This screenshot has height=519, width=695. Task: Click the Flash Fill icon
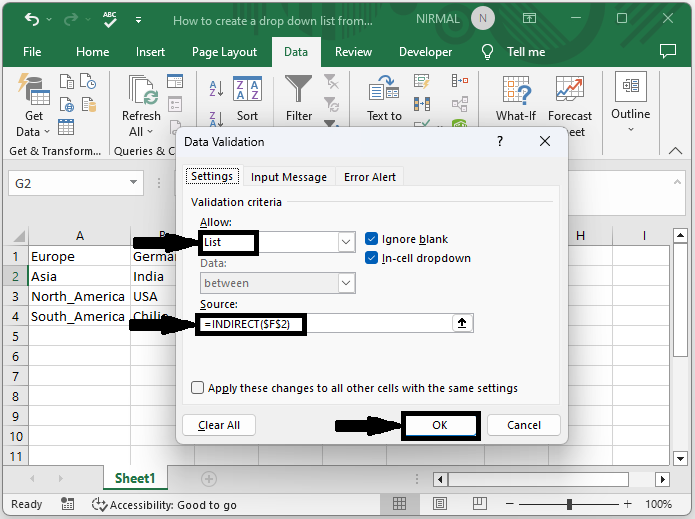[x=422, y=81]
